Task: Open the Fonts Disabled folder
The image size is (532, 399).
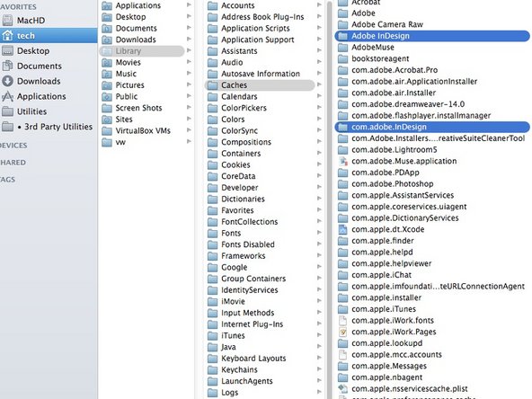Action: [248, 244]
